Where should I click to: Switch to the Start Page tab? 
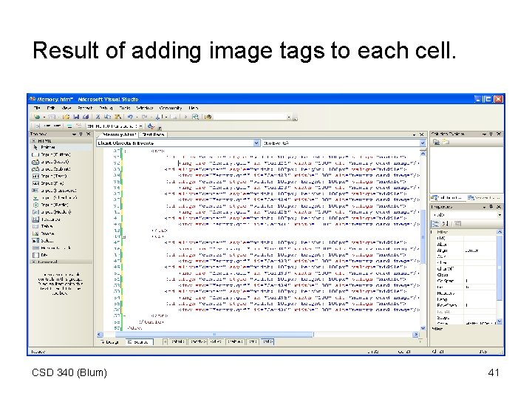point(154,134)
